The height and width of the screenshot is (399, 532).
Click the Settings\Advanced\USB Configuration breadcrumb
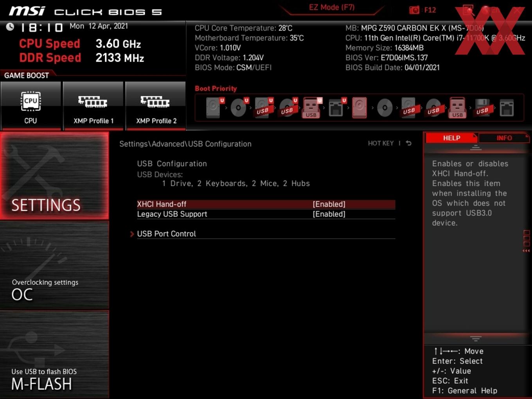(185, 144)
